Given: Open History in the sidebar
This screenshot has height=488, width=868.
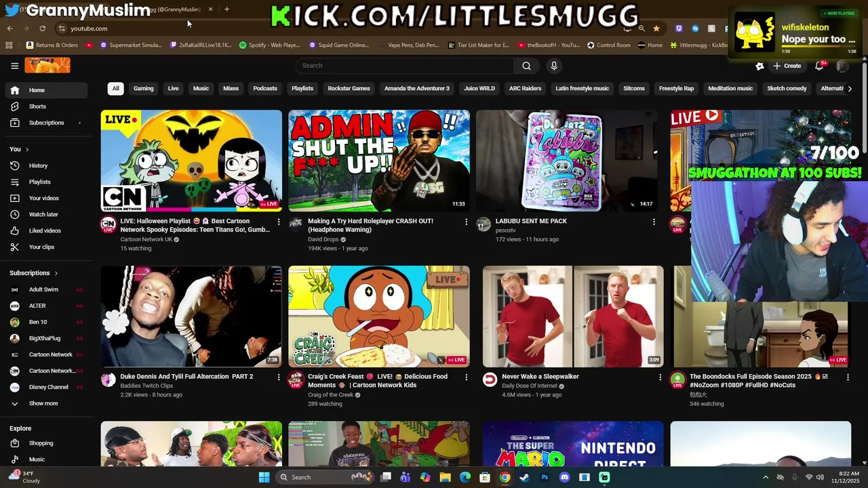Looking at the screenshot, I should [x=46, y=165].
